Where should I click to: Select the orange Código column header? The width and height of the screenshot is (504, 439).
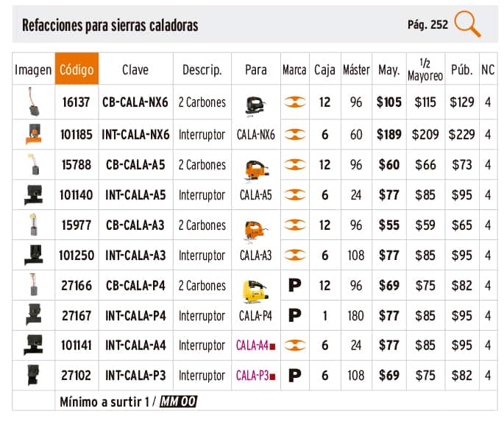tap(77, 70)
